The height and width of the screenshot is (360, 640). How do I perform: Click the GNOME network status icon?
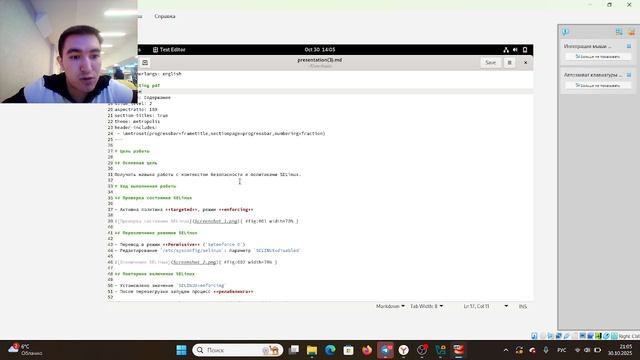(x=506, y=50)
